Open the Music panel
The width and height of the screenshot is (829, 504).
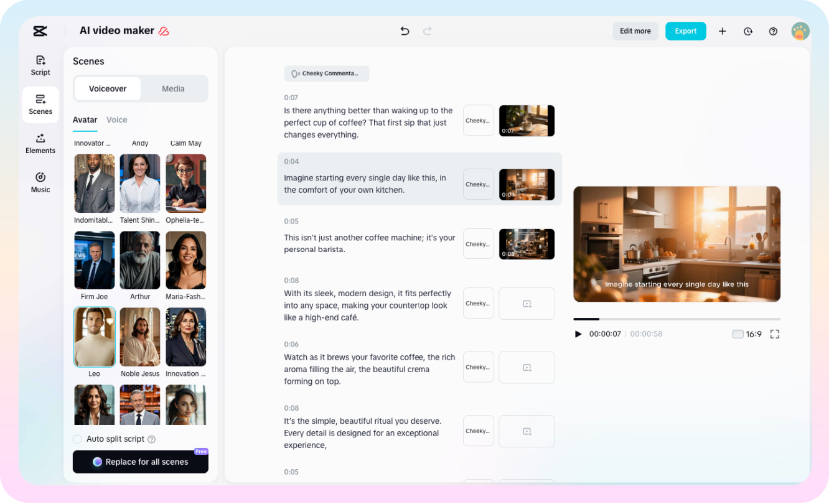[x=40, y=182]
